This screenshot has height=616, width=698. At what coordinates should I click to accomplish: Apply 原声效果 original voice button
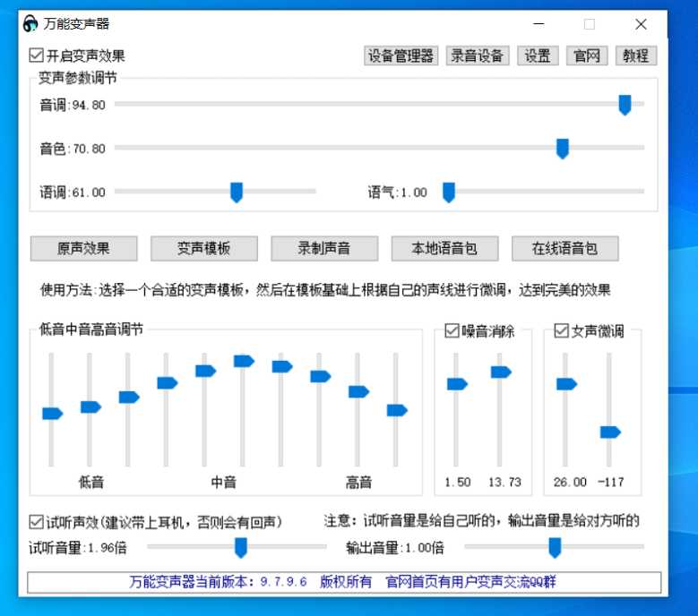(x=83, y=248)
